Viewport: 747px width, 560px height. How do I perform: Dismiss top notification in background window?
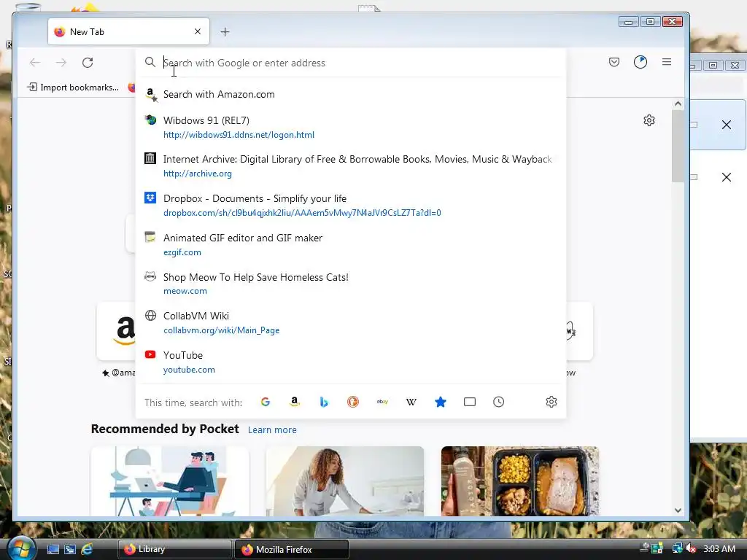tap(726, 125)
